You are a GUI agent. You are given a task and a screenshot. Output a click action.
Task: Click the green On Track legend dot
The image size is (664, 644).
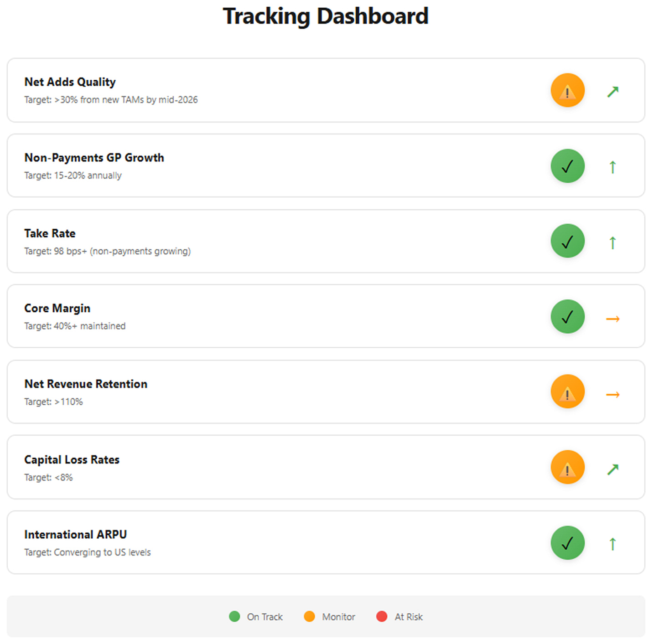[234, 616]
